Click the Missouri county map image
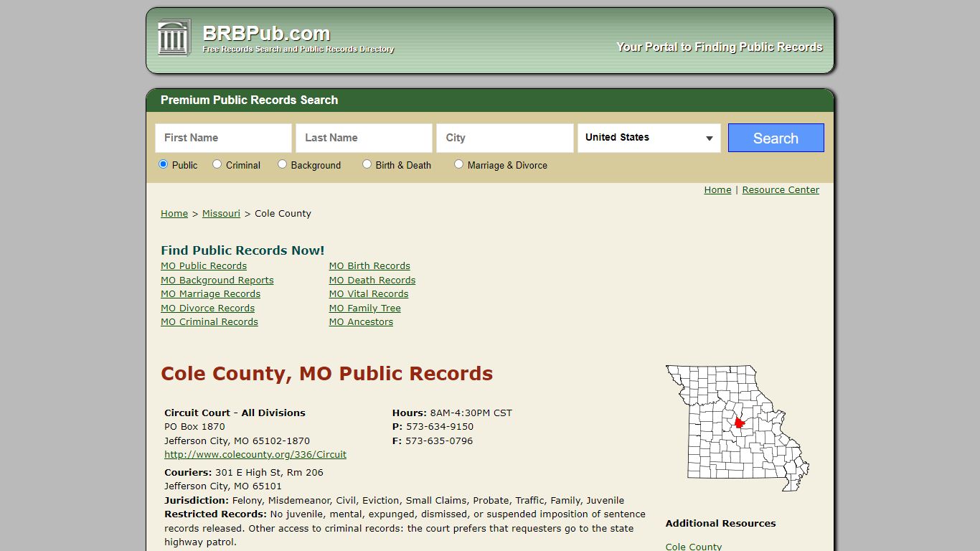This screenshot has width=980, height=551. pyautogui.click(x=738, y=428)
